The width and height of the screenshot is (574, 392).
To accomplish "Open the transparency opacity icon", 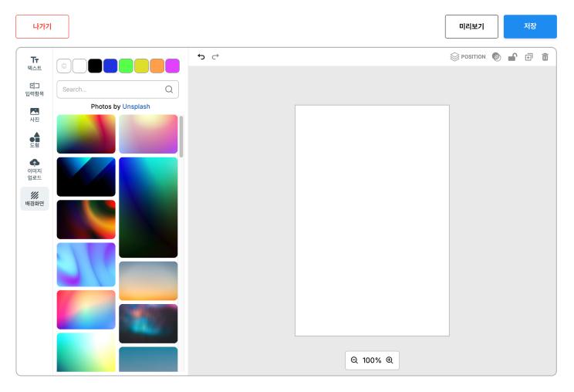I will 496,56.
